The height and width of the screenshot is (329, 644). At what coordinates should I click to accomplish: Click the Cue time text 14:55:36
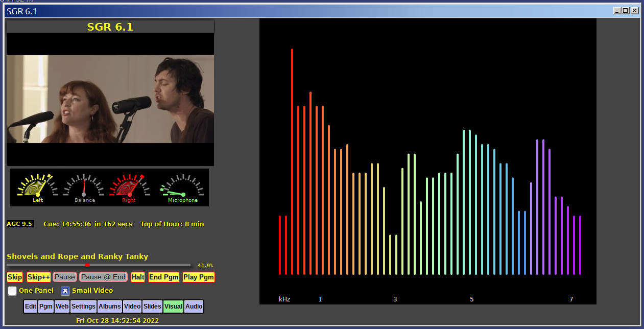77,224
